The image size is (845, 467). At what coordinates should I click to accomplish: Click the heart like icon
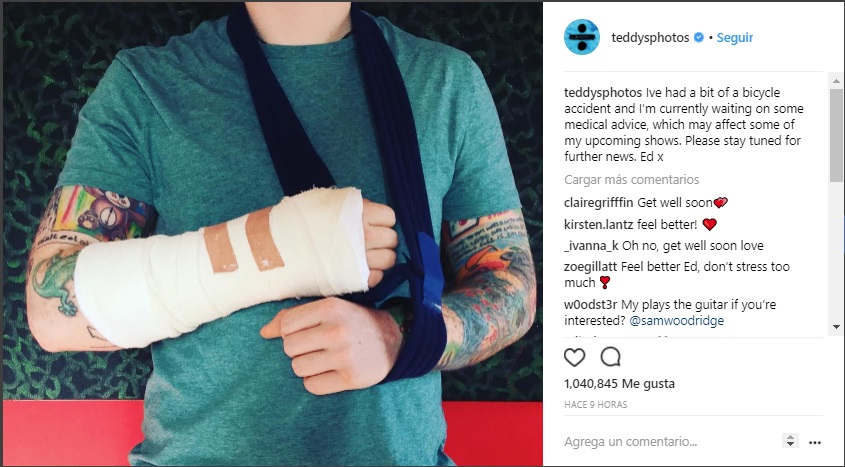[x=574, y=357]
